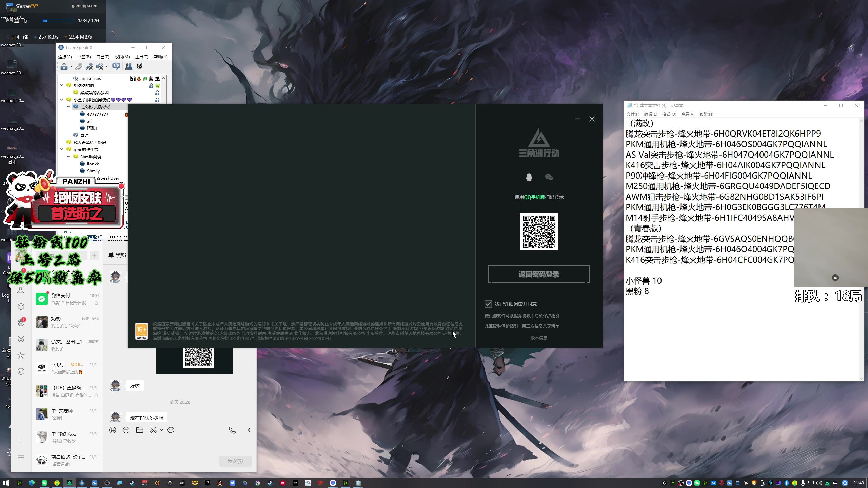Open 儿童隐私保护指引 link
Image resolution: width=868 pixels, height=488 pixels.
501,326
